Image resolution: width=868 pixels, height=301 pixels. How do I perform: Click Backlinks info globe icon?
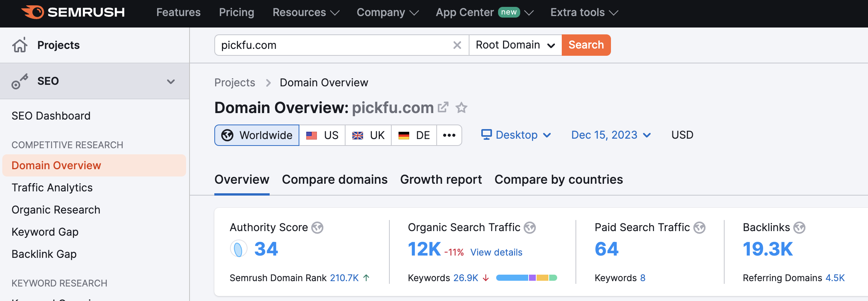click(799, 228)
